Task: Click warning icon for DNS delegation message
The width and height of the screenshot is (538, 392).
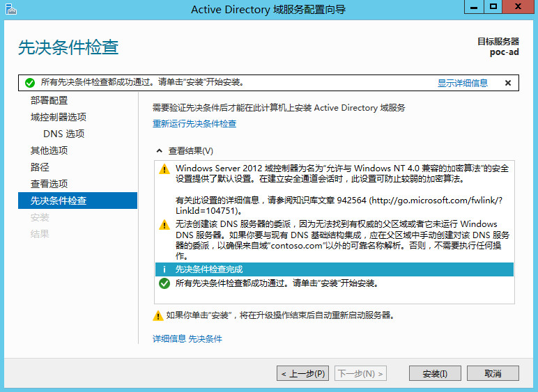Action: [x=164, y=225]
